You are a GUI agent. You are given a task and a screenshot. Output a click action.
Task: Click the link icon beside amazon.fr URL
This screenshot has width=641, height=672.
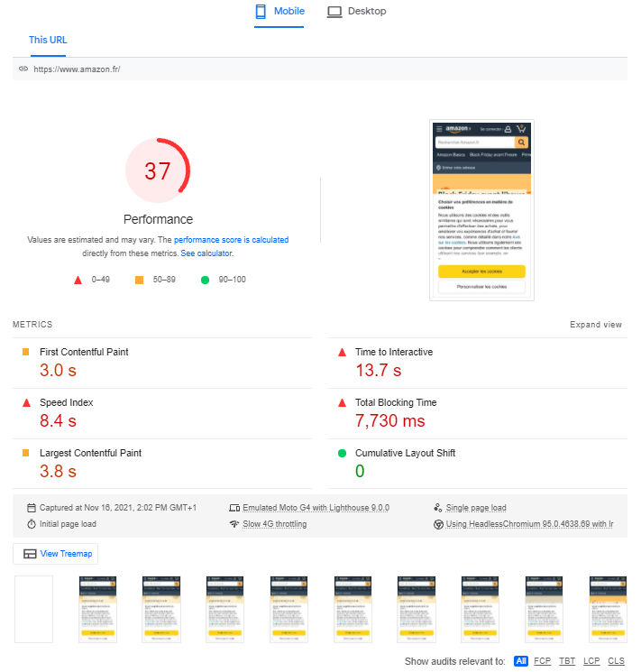(23, 69)
